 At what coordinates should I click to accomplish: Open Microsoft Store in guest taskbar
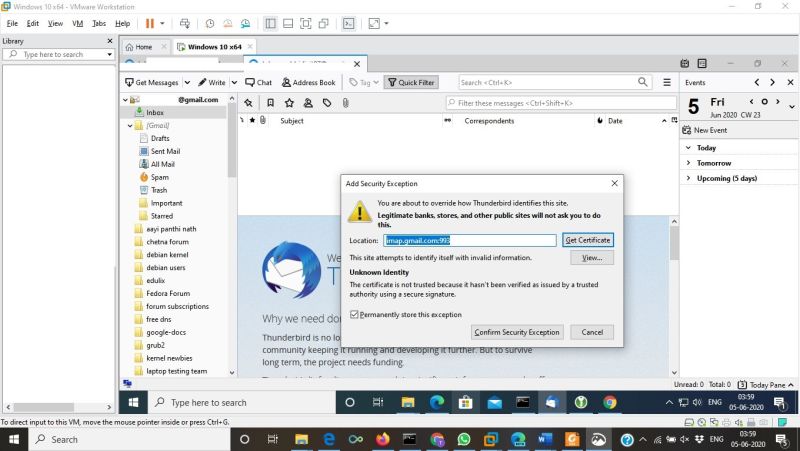click(465, 403)
